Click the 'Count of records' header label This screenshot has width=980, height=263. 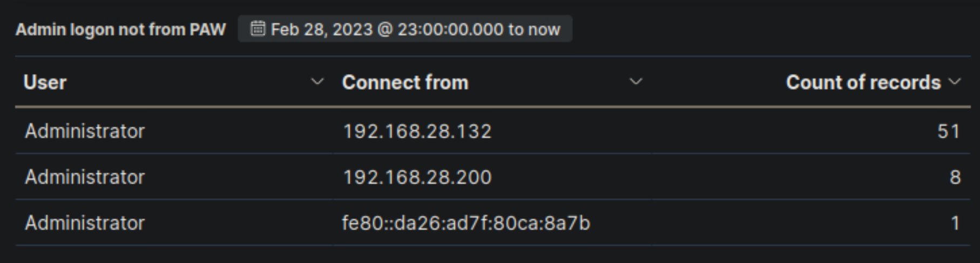[x=863, y=83]
